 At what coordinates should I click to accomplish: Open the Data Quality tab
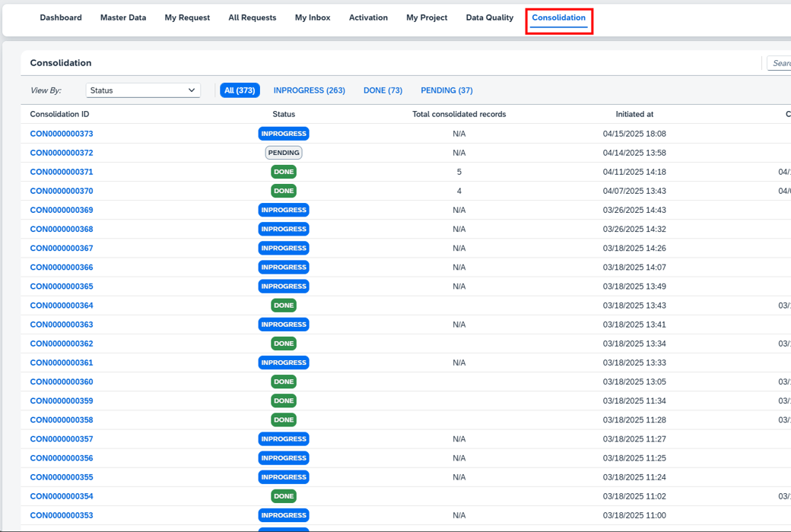pyautogui.click(x=489, y=17)
